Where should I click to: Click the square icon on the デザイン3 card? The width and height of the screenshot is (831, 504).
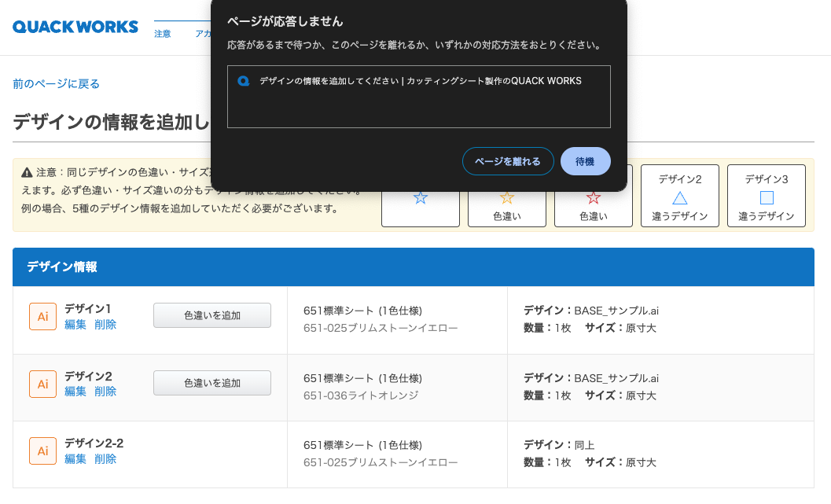tap(766, 197)
